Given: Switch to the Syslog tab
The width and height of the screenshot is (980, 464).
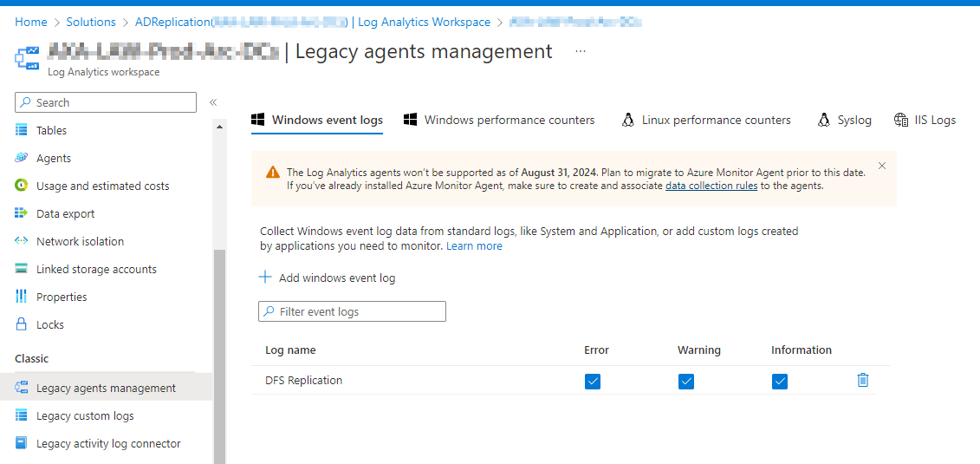Looking at the screenshot, I should (844, 120).
